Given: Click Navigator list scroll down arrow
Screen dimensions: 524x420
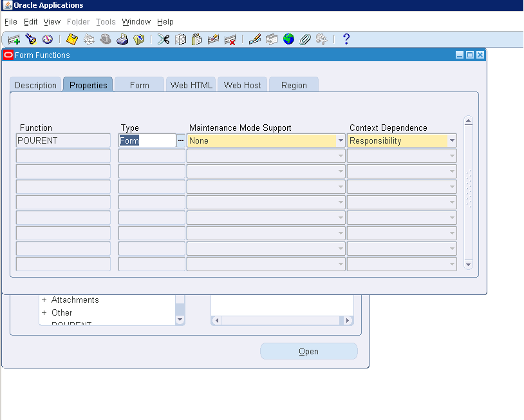Looking at the screenshot, I should tap(180, 320).
